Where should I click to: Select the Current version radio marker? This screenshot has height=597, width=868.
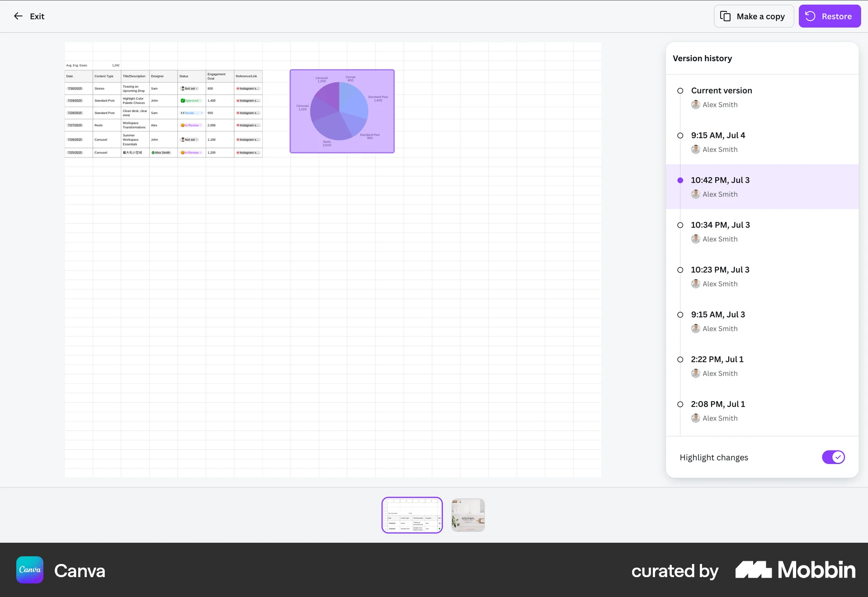tap(680, 90)
